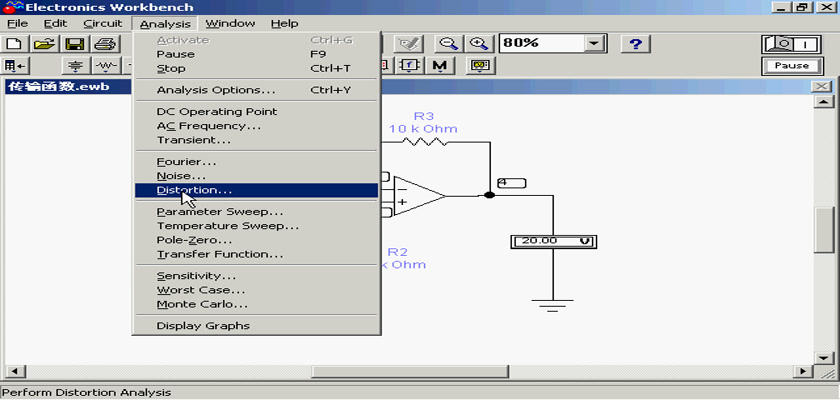
Task: Click the node 4 label box
Action: pyautogui.click(x=511, y=183)
